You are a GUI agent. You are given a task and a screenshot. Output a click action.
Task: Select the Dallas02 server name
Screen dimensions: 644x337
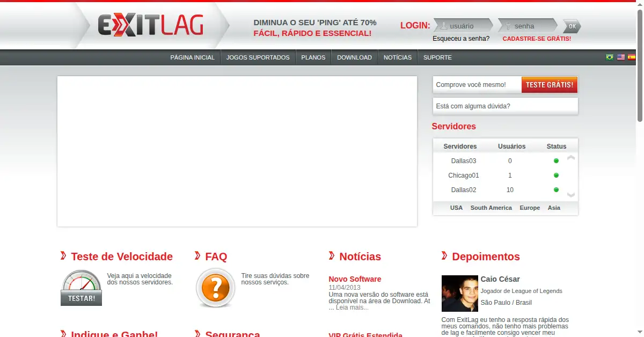point(464,190)
